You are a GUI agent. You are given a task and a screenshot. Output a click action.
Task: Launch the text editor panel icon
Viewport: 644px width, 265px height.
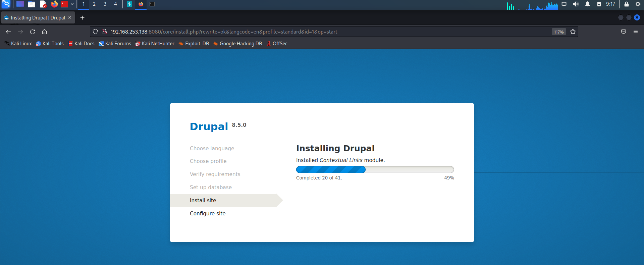pyautogui.click(x=43, y=4)
